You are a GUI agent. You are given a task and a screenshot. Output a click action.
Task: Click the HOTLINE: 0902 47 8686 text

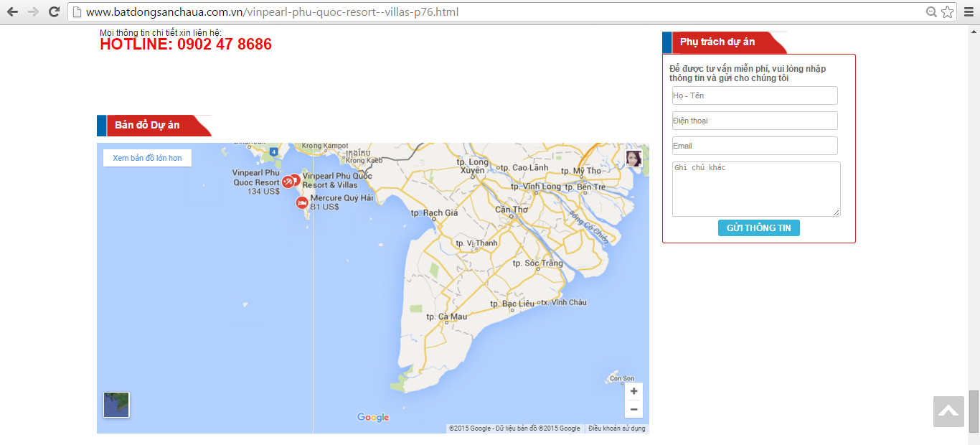(x=186, y=44)
